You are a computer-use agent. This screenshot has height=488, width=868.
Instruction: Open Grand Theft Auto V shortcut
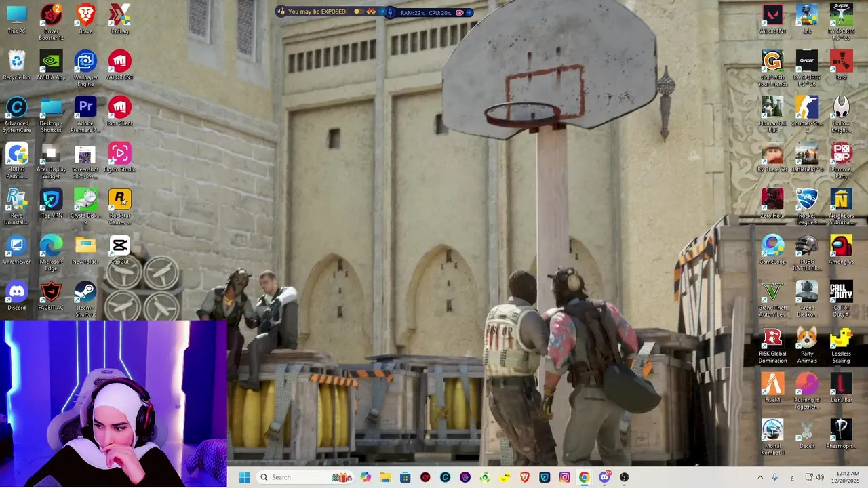click(x=772, y=299)
